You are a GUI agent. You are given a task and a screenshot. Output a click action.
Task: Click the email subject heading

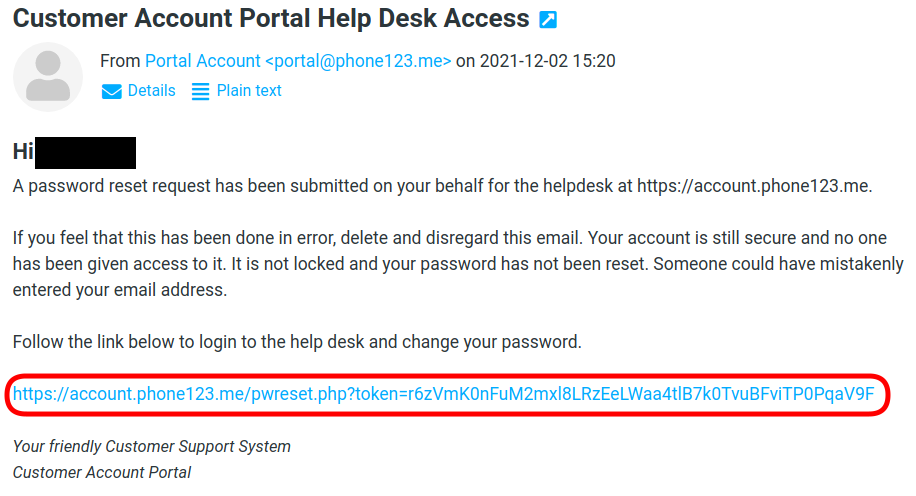[271, 18]
